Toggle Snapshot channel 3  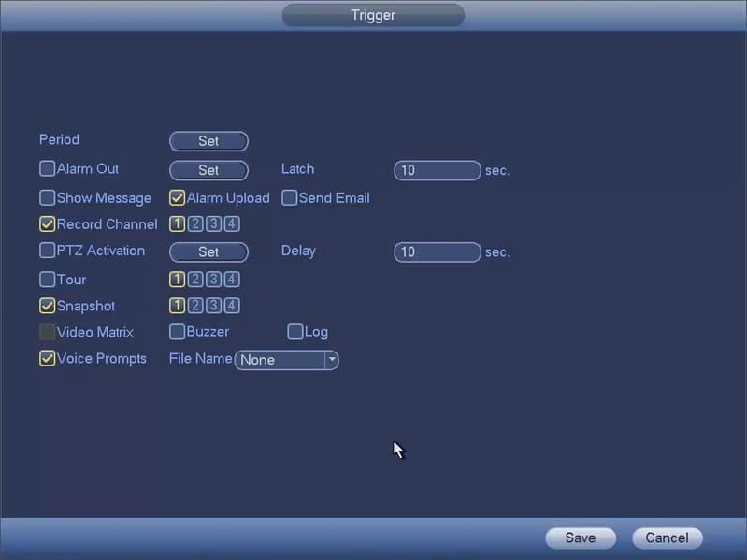pyautogui.click(x=213, y=306)
